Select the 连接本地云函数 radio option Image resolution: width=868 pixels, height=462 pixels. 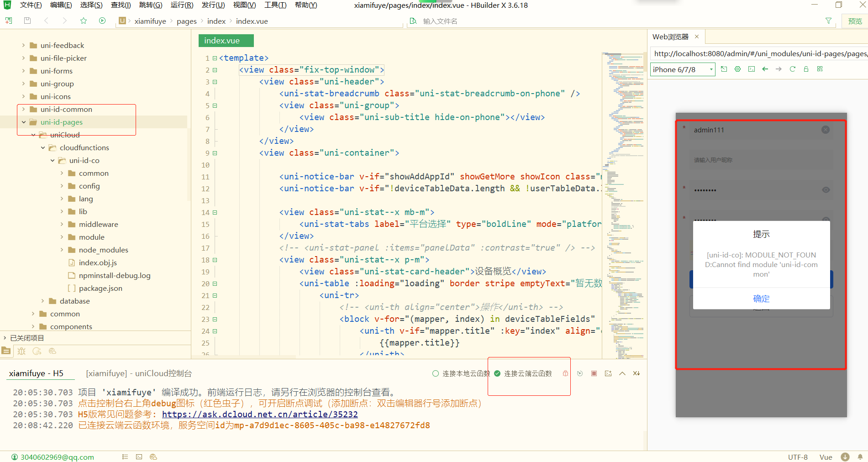[436, 373]
